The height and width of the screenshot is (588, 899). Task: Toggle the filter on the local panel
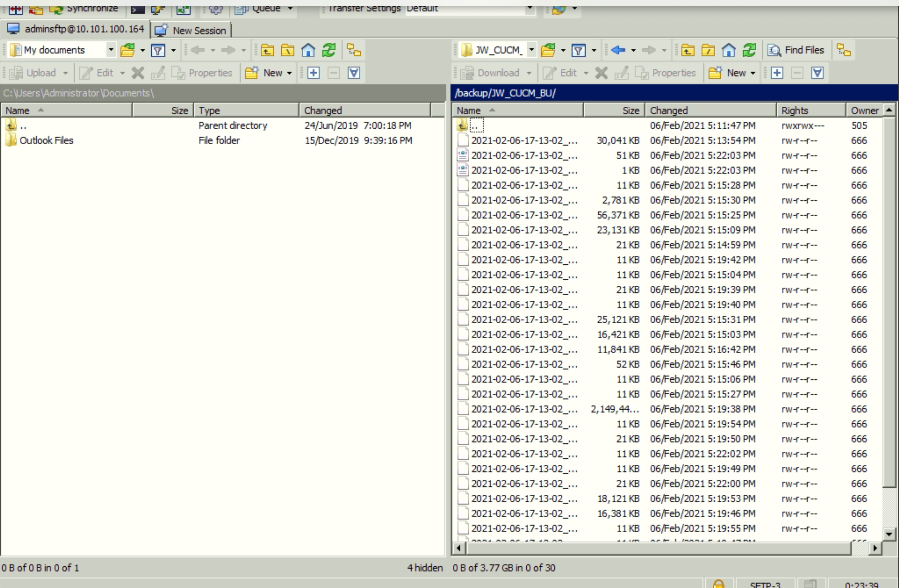point(159,49)
